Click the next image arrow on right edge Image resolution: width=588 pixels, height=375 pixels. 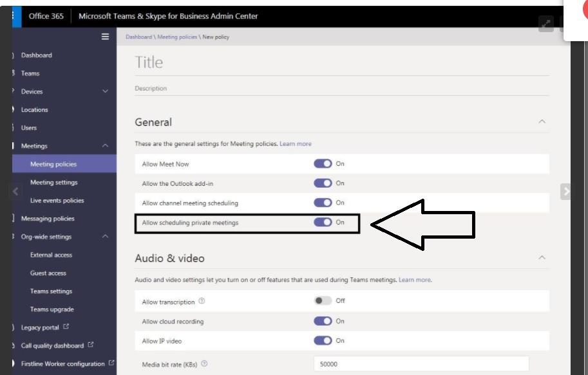point(566,191)
